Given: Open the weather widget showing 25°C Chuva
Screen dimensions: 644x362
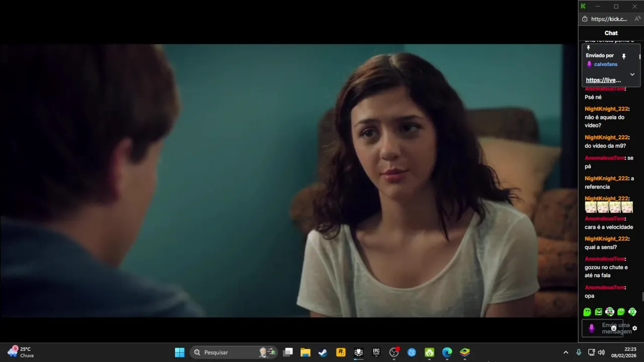Looking at the screenshot, I should 20,352.
